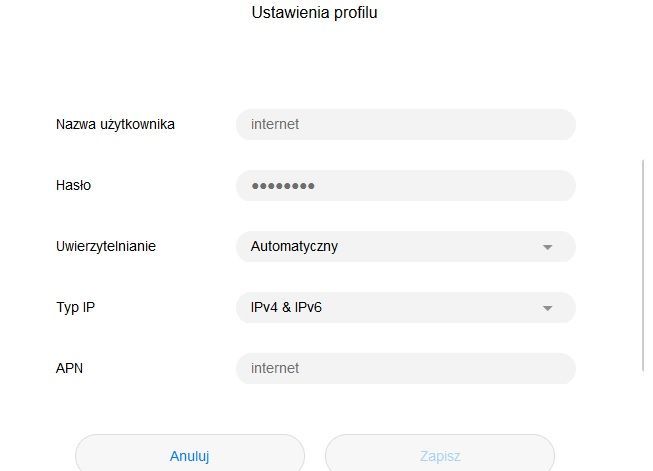The image size is (653, 471).
Task: Click the Typ IP dropdown arrow
Action: (547, 308)
